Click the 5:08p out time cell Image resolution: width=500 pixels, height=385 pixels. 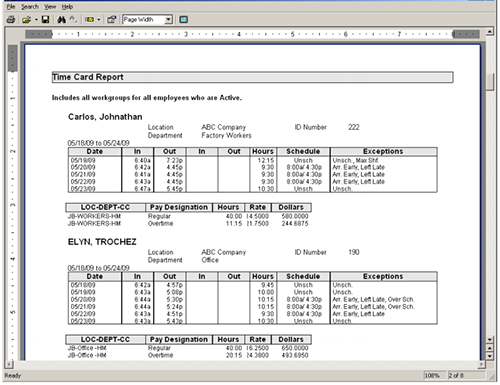175,292
